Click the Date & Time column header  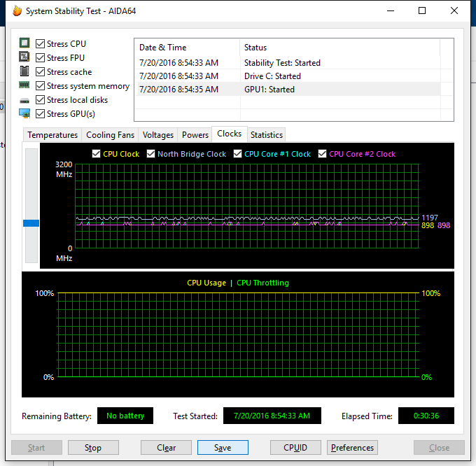click(x=187, y=48)
